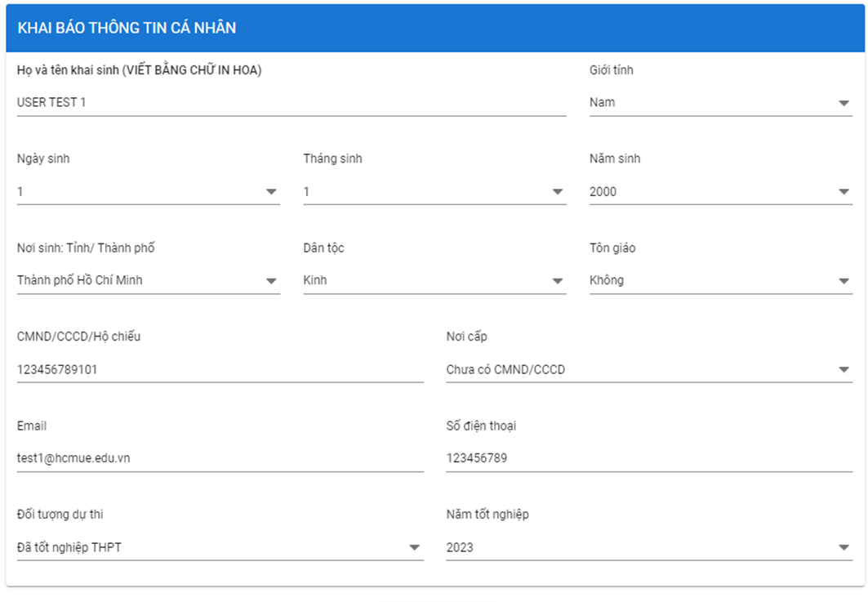Click the arrow icon beside Thành phố Hồ Chí Minh
The width and height of the screenshot is (868, 602).
pyautogui.click(x=271, y=282)
